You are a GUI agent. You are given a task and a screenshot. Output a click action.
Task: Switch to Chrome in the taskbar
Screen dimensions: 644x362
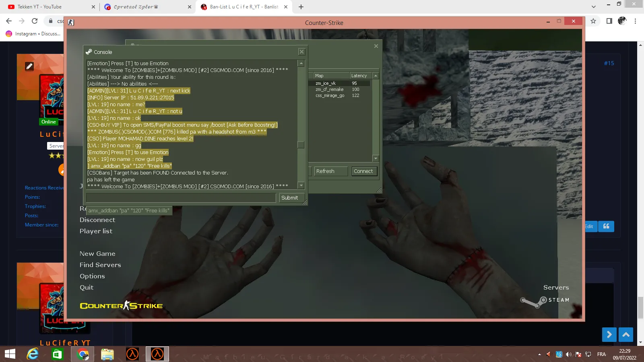83,354
